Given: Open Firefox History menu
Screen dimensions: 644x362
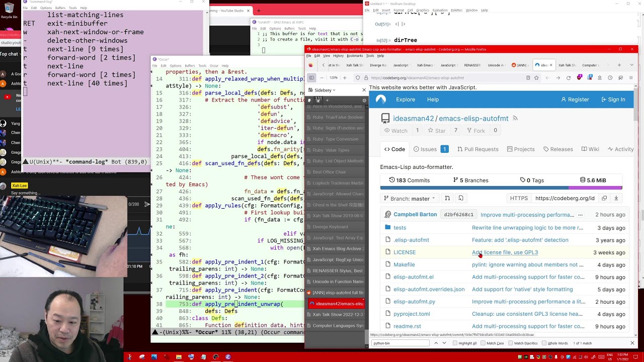Looking at the screenshot, I should pos(338,56).
